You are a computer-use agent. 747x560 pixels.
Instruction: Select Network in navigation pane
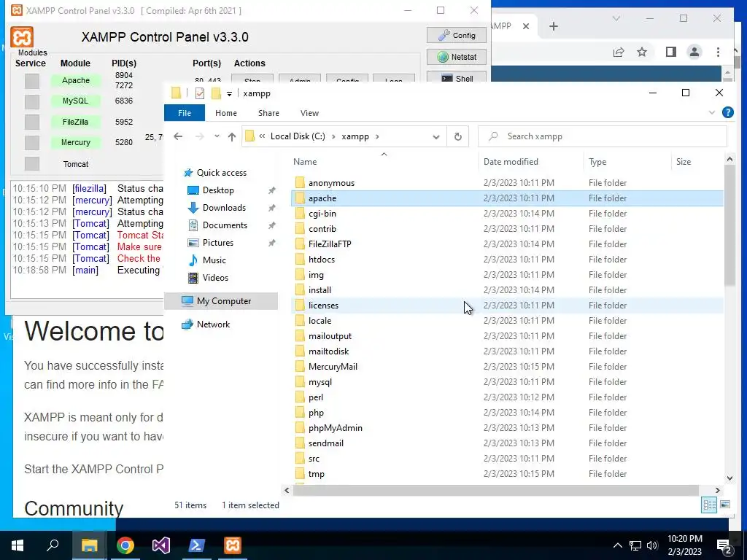click(x=213, y=324)
